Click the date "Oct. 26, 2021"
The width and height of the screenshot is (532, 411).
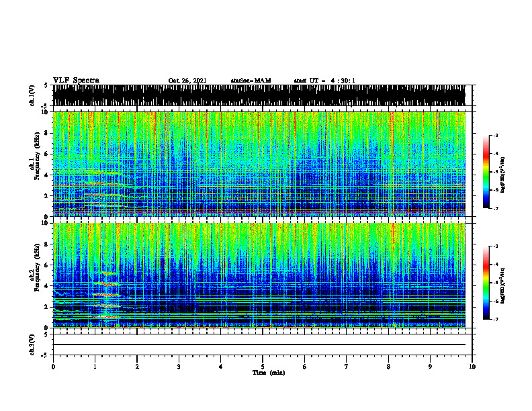tap(187, 81)
